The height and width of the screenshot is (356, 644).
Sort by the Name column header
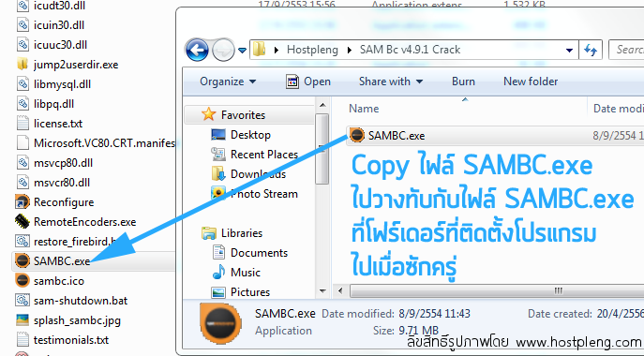click(x=364, y=109)
